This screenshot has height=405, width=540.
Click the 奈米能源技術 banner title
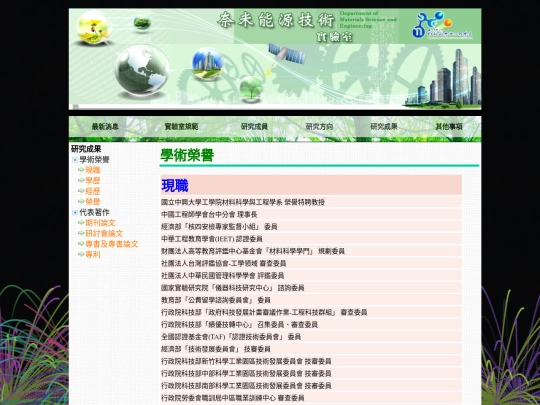pos(276,20)
